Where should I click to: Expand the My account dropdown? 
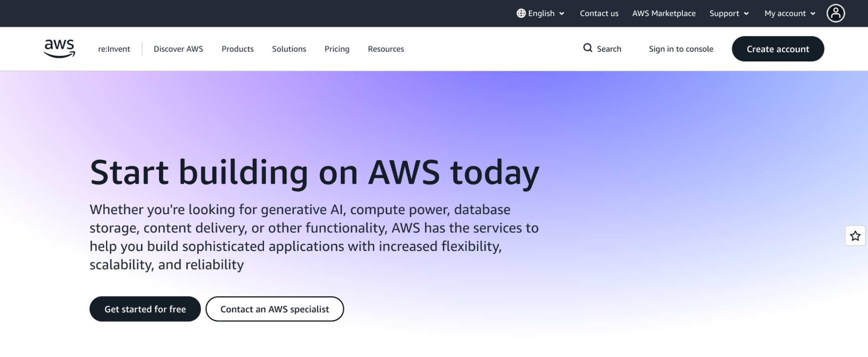(x=789, y=13)
